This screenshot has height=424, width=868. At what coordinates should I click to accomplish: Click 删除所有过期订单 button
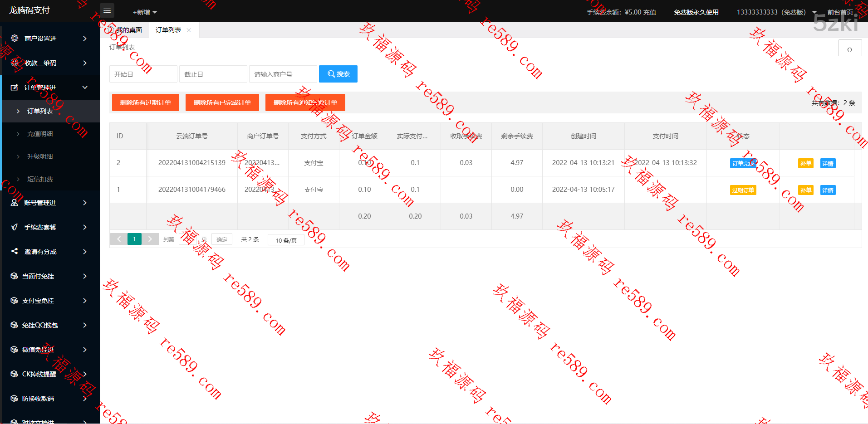145,102
